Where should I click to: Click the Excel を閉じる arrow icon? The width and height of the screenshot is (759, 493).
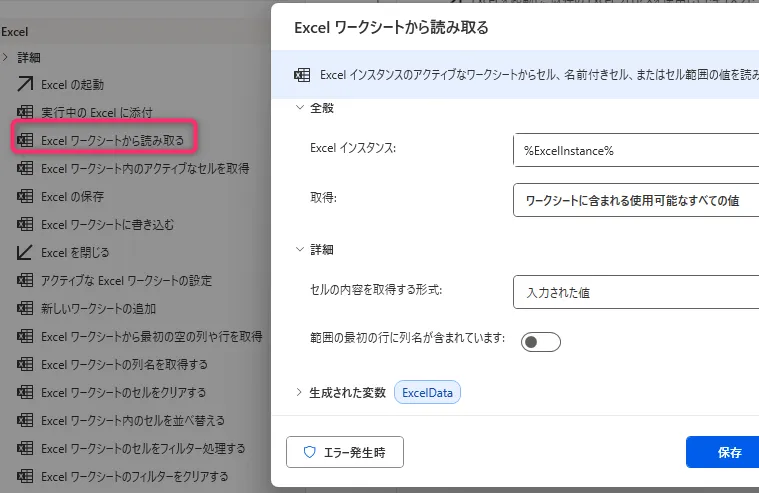tap(26, 253)
